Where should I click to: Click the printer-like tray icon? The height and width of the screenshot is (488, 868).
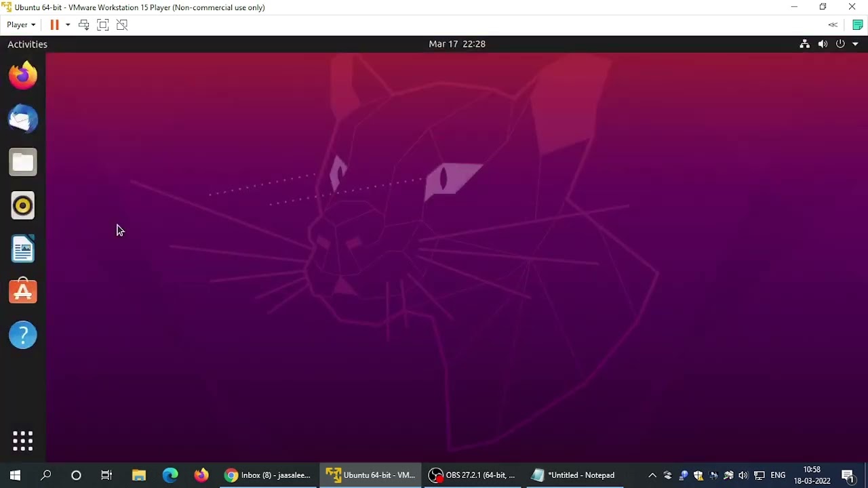coord(728,475)
